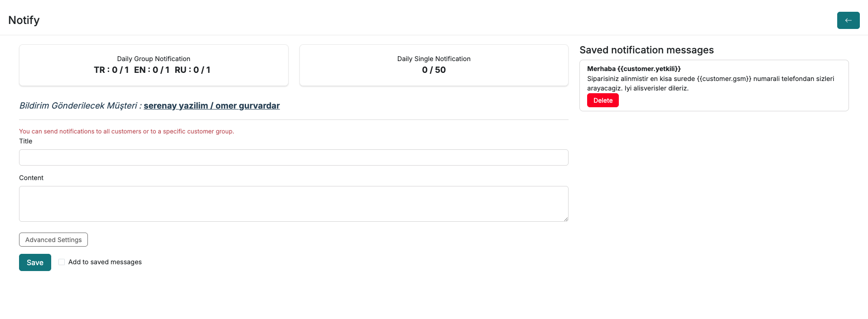868x319 pixels.
Task: Click the teal navigation icon at top right
Action: [848, 20]
